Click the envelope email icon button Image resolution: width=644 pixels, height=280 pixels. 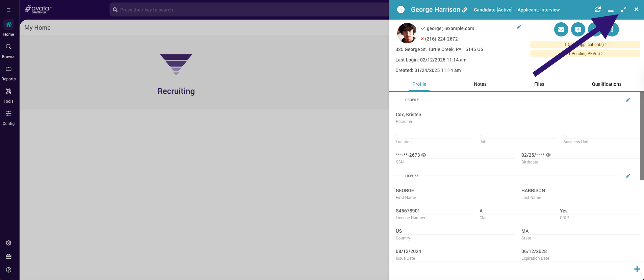click(561, 30)
